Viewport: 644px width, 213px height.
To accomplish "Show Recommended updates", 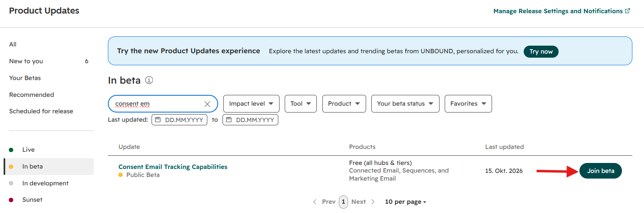I will click(x=32, y=95).
